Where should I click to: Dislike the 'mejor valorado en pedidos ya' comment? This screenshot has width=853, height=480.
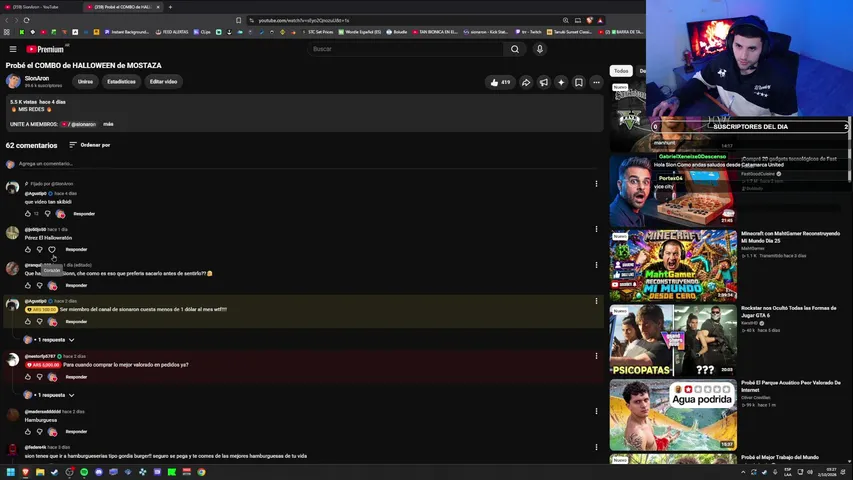(x=40, y=377)
